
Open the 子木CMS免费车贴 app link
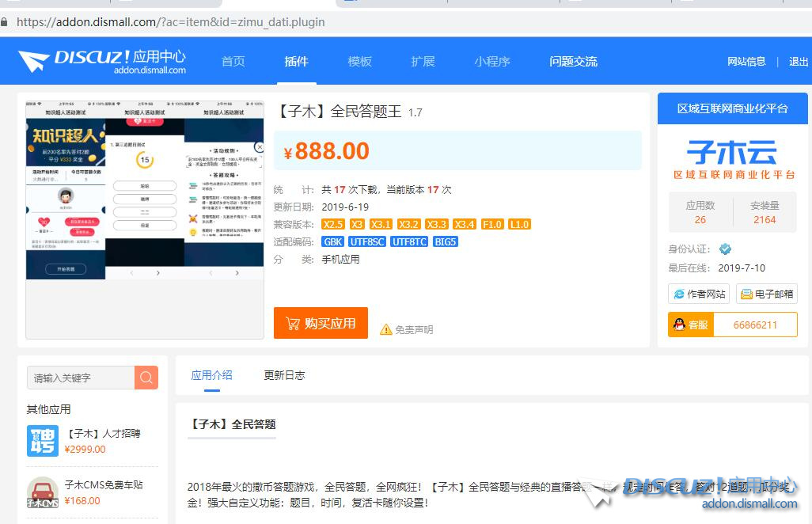[104, 484]
